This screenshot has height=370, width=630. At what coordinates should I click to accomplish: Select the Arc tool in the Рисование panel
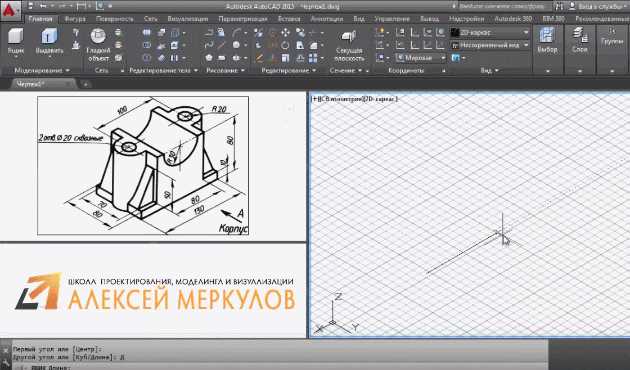(236, 33)
